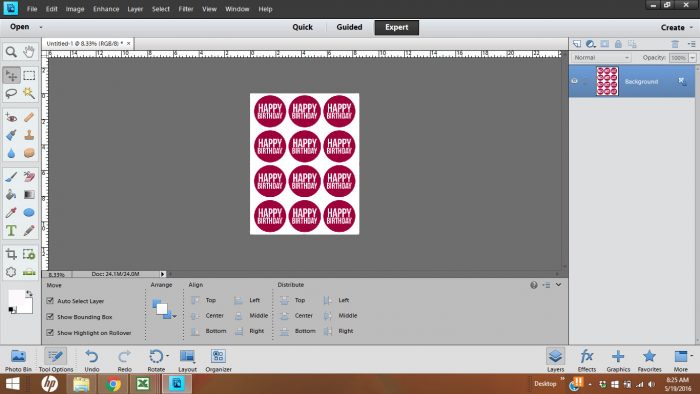700x394 pixels.
Task: Select the Move tool
Action: pyautogui.click(x=11, y=75)
